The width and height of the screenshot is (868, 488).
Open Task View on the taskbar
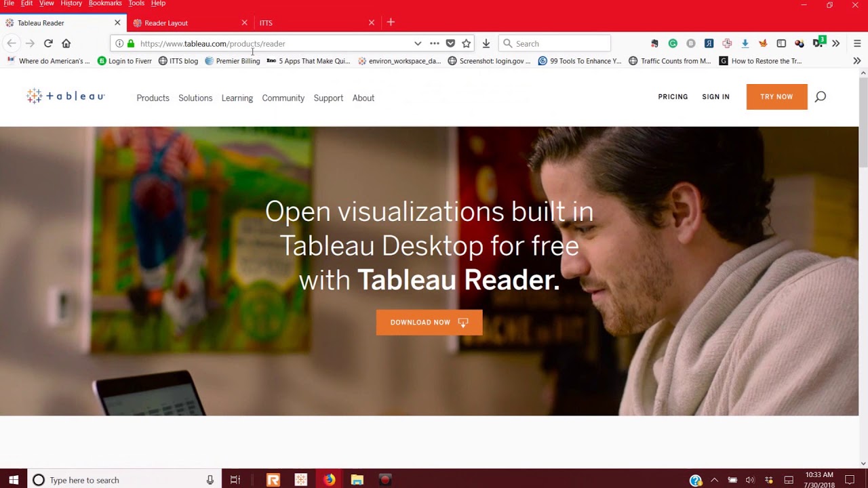pos(235,480)
